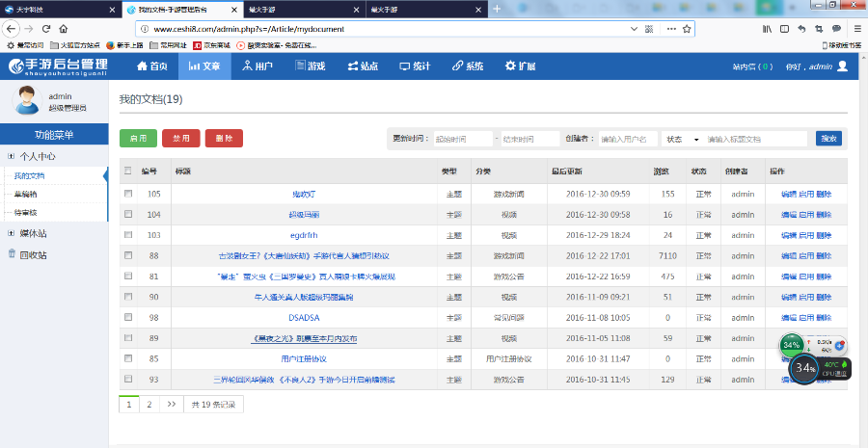Click the blue 搜索 search button
This screenshot has height=448, width=868.
click(x=828, y=139)
